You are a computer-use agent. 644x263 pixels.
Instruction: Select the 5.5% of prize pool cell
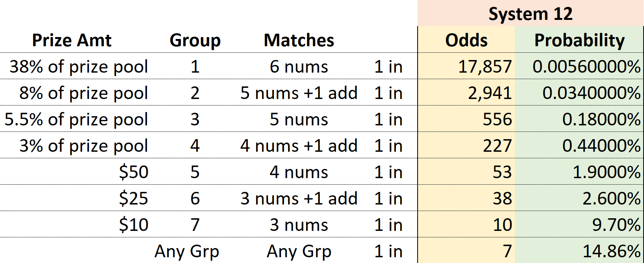coord(76,119)
